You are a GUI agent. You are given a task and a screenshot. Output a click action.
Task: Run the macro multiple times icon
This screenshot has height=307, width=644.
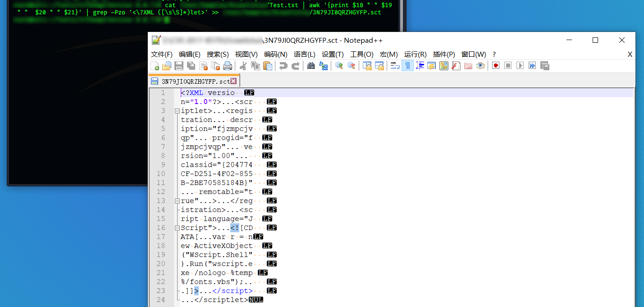532,66
